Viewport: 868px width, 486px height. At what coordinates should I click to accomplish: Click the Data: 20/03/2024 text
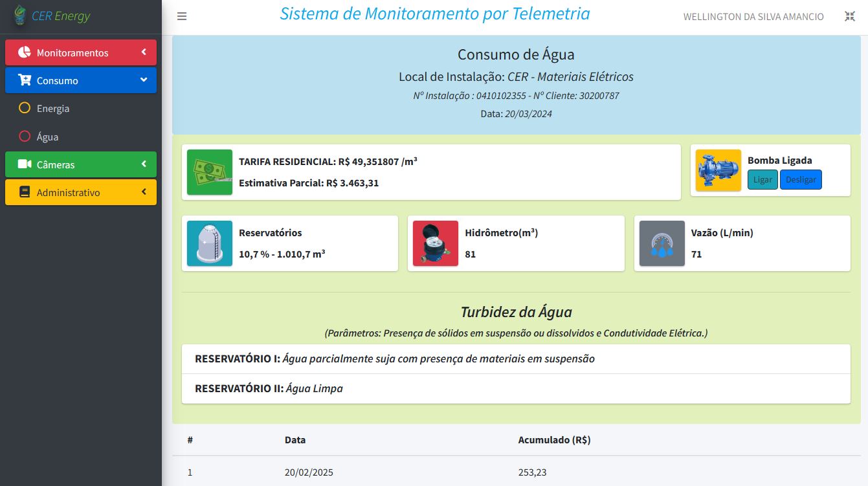pyautogui.click(x=516, y=114)
